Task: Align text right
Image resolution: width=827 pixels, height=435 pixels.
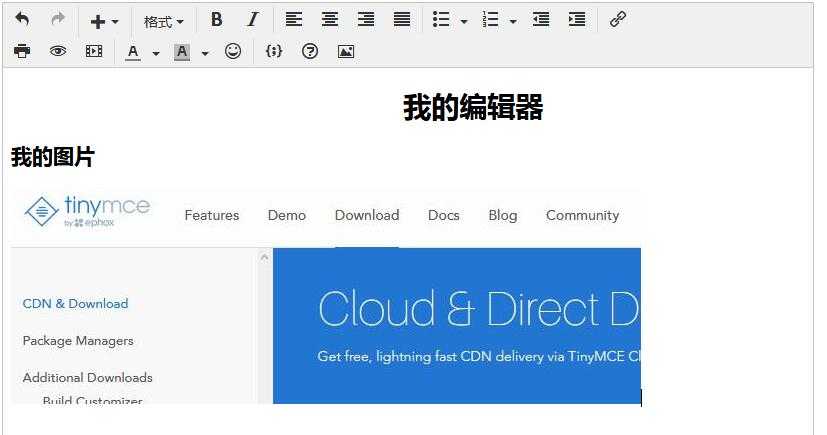Action: pos(366,20)
